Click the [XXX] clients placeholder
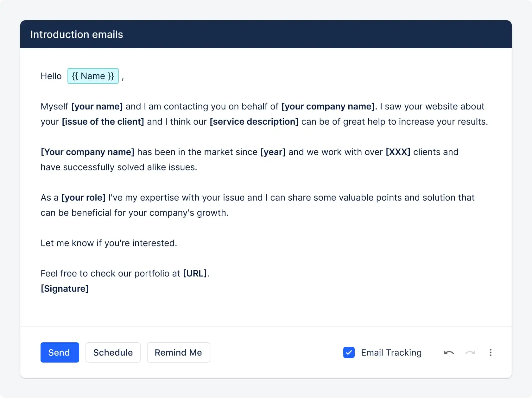The width and height of the screenshot is (532, 398). click(x=398, y=152)
